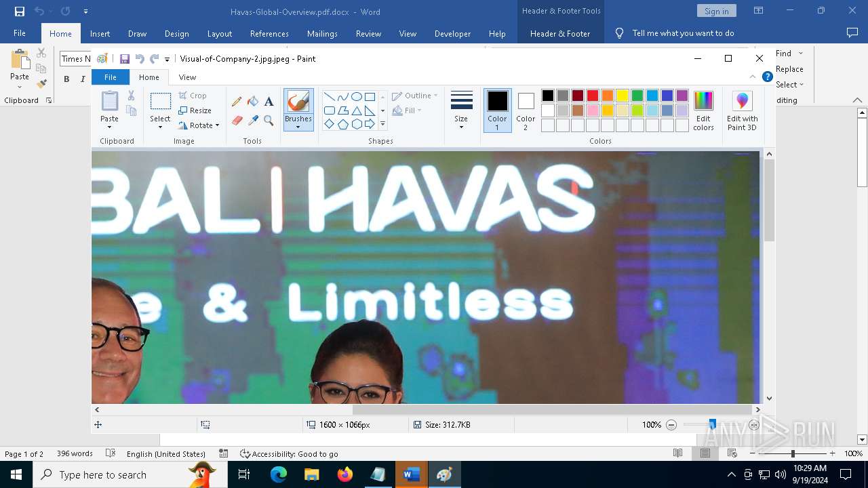Select the Magnifier tool in Paint
868x488 pixels.
point(269,121)
